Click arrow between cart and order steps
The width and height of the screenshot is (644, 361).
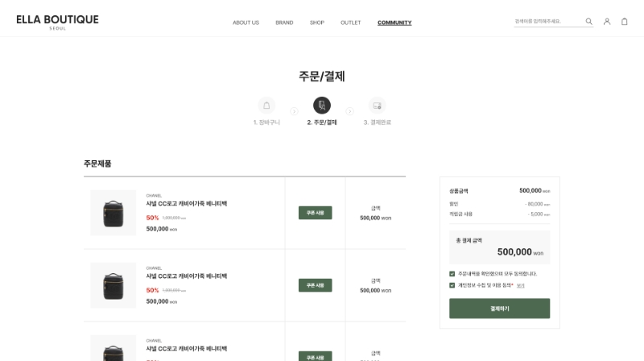[294, 111]
